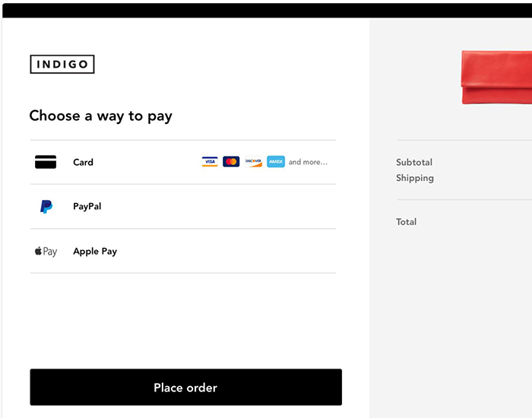
Task: Click the PayPal logo icon
Action: point(46,206)
